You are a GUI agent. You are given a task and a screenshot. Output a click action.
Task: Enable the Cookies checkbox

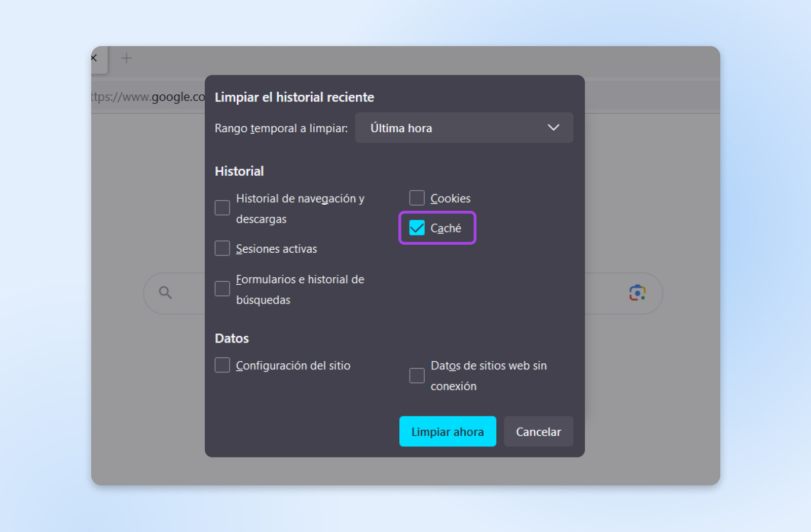click(x=417, y=198)
